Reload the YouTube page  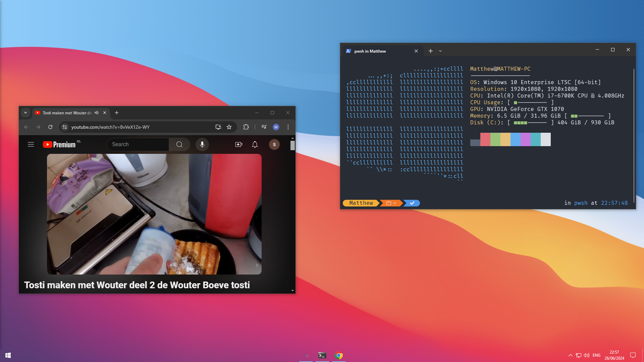click(x=50, y=127)
